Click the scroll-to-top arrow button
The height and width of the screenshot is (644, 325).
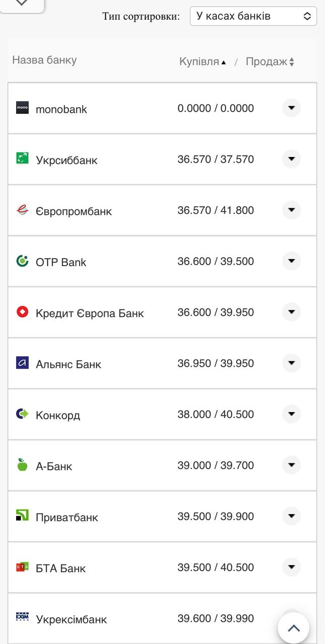(x=293, y=627)
